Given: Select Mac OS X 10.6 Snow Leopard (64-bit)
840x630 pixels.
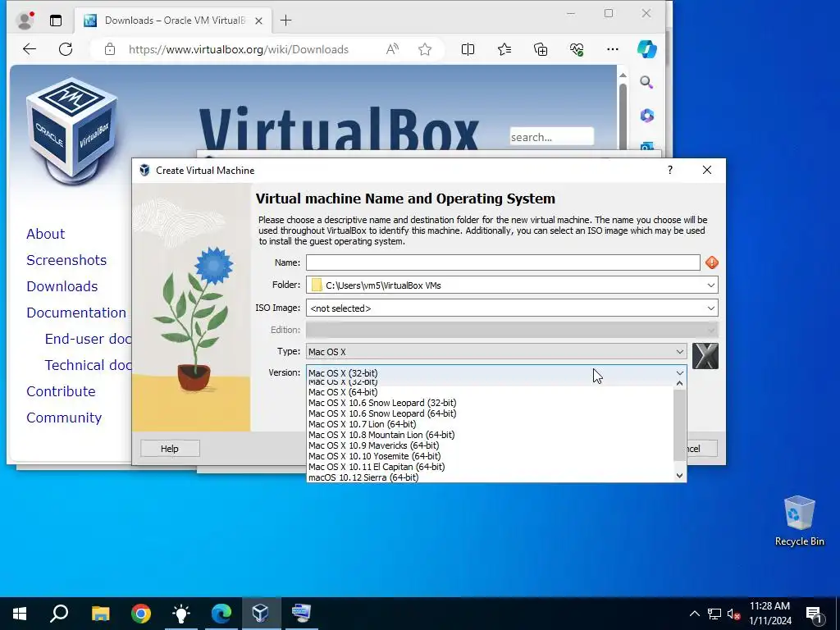Looking at the screenshot, I should click(382, 413).
